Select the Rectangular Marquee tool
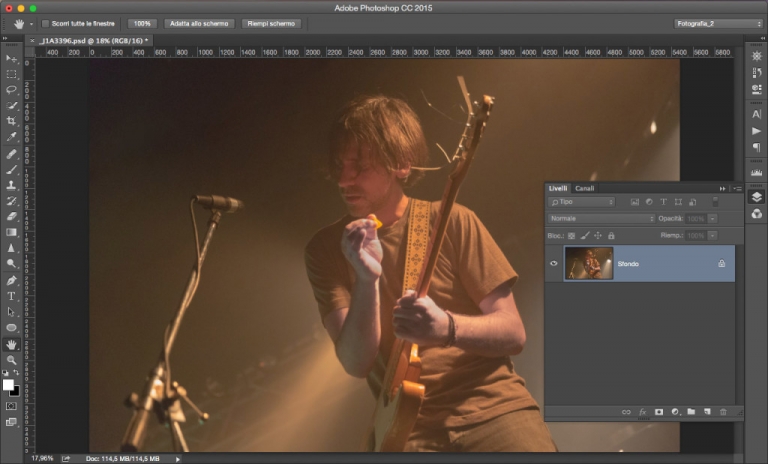 click(11, 74)
